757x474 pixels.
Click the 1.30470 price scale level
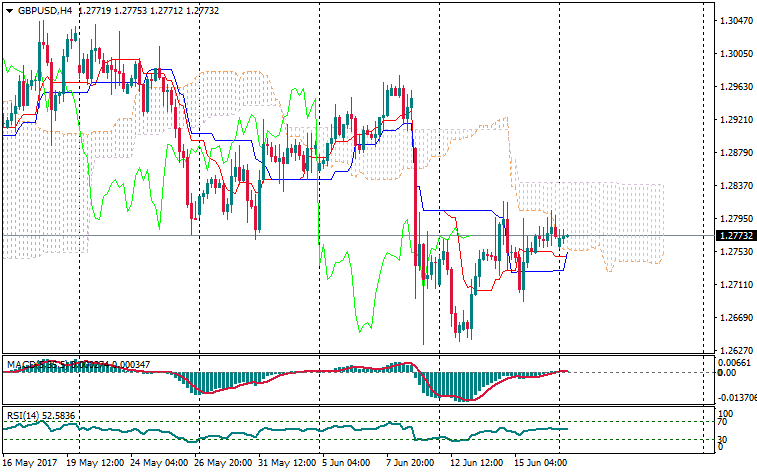[735, 21]
